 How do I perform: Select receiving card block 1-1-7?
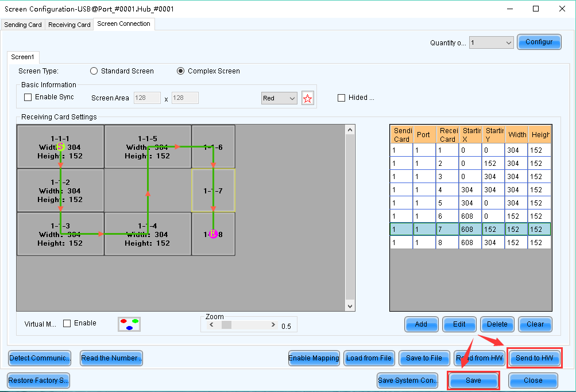[213, 190]
